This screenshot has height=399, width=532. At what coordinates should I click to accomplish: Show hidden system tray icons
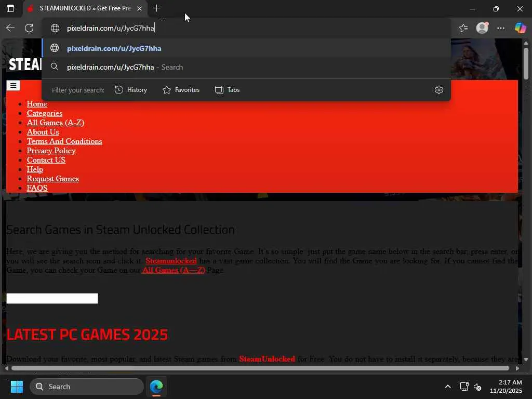pyautogui.click(x=448, y=387)
